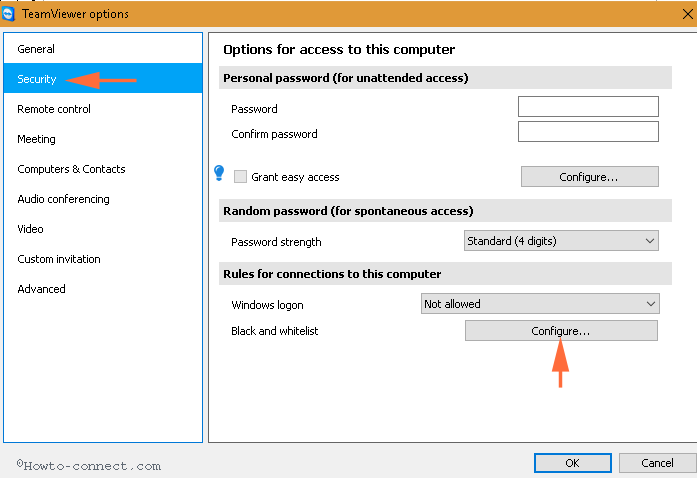The height and width of the screenshot is (478, 697).
Task: Open the Password strength dropdown
Action: coord(561,241)
